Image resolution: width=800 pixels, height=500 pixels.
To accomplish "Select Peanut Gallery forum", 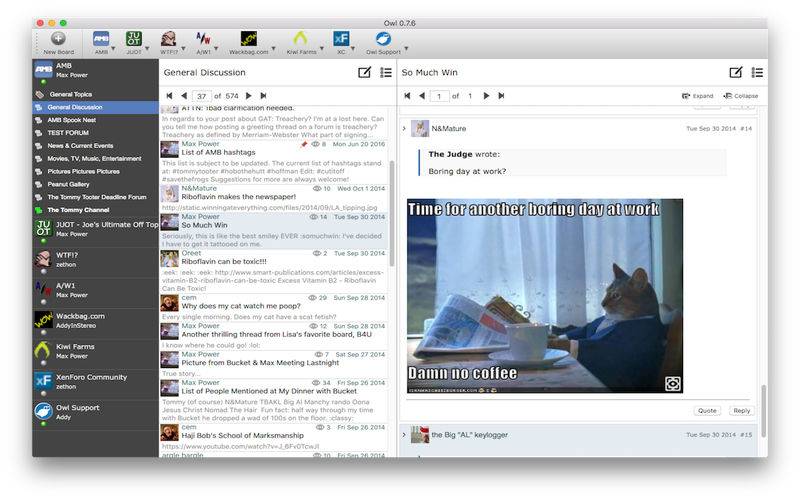I will coord(95,184).
